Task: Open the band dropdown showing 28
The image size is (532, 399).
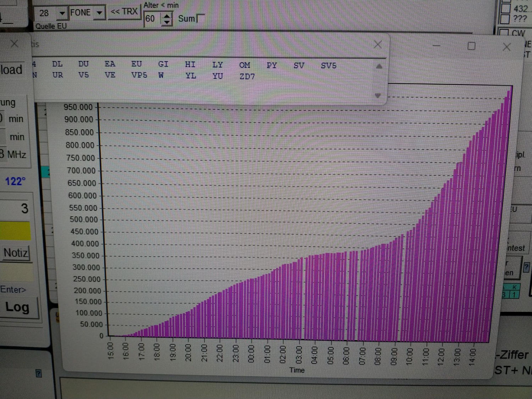Action: [x=62, y=13]
